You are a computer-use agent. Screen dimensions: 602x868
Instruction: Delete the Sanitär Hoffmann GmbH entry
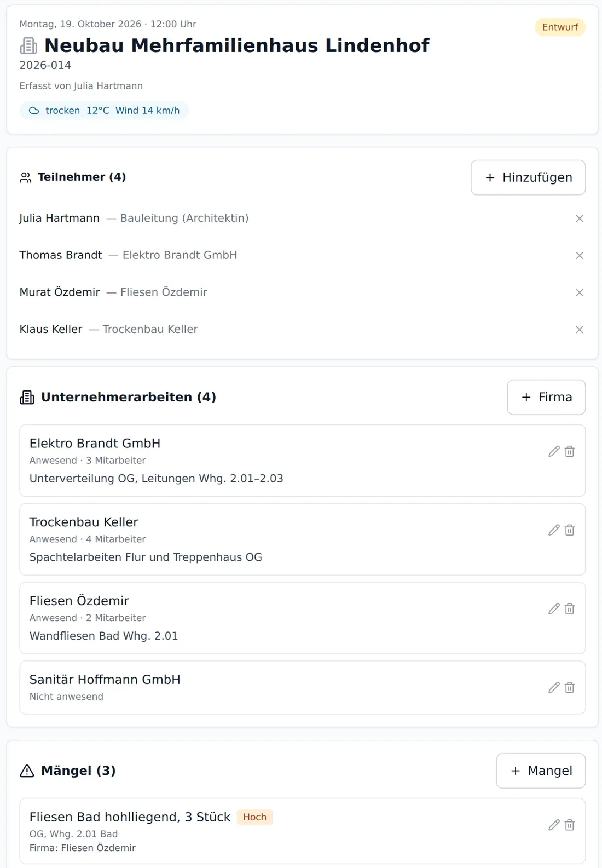(x=570, y=687)
